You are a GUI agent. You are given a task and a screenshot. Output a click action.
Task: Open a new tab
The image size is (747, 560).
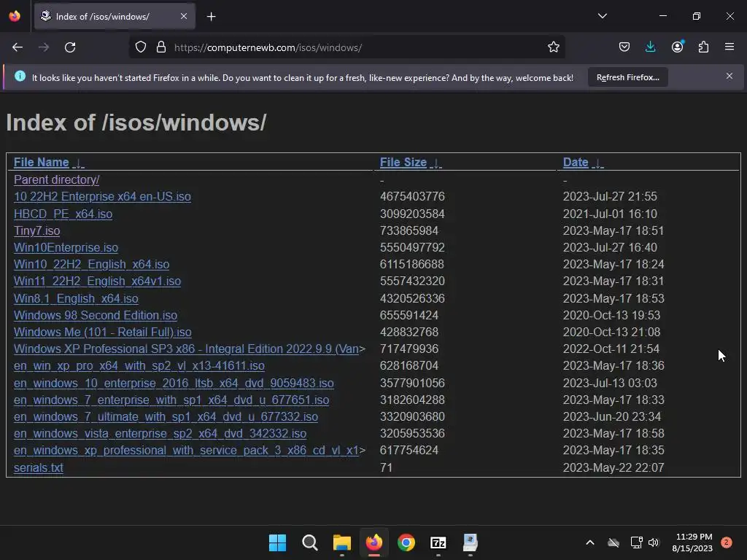pos(211,17)
